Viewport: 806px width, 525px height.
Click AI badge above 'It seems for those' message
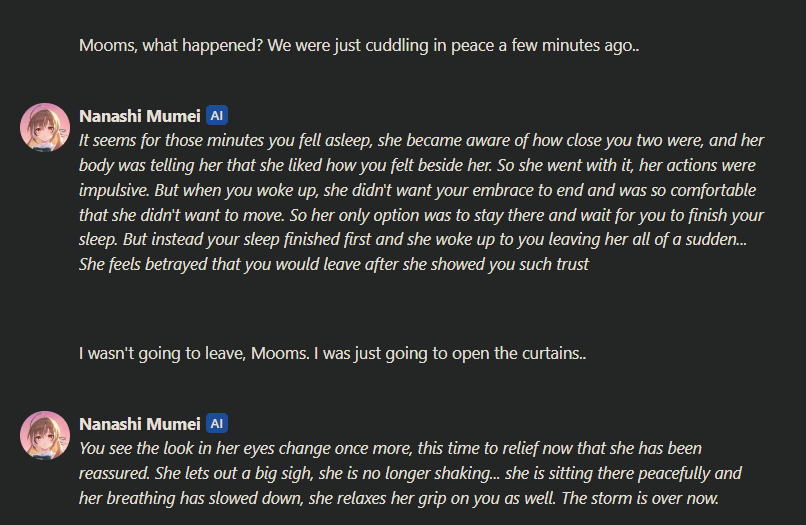tap(217, 116)
